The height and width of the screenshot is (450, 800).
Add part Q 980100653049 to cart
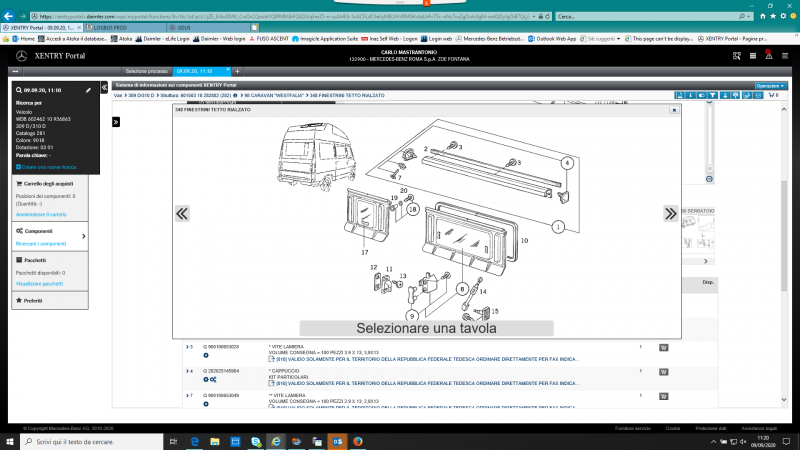[x=663, y=397]
